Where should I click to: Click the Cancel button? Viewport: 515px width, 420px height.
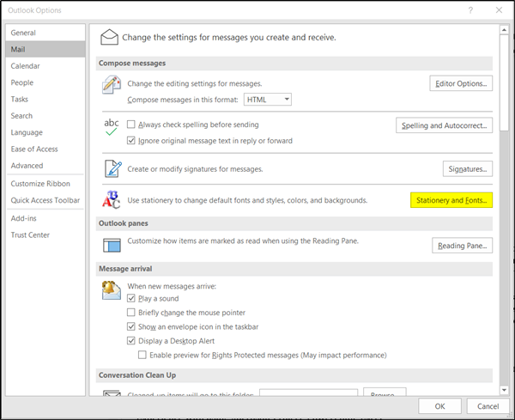(x=488, y=406)
